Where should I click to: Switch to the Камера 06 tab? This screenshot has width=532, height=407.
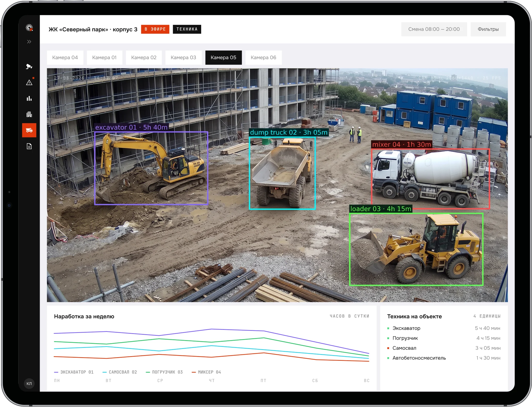click(x=263, y=58)
